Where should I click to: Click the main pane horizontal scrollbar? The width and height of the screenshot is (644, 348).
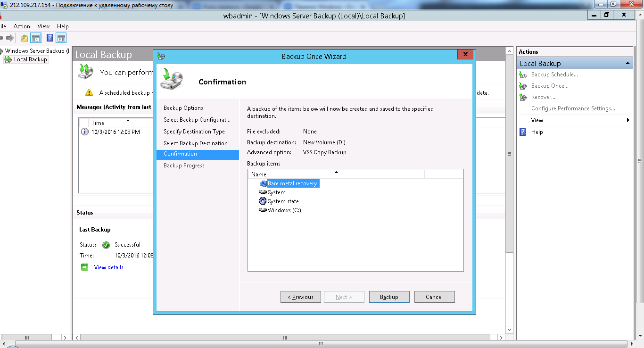[285, 338]
